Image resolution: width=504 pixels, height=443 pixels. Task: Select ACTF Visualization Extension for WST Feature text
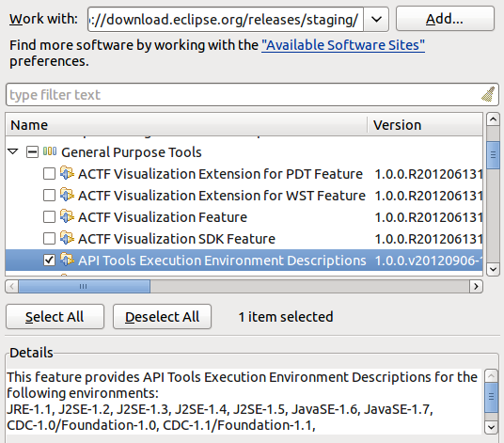[222, 196]
